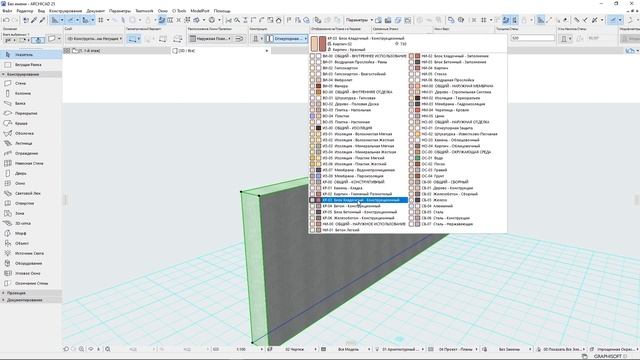This screenshot has height=360, width=640.
Task: Select the Morph (Морф) tool
Action: point(31,233)
